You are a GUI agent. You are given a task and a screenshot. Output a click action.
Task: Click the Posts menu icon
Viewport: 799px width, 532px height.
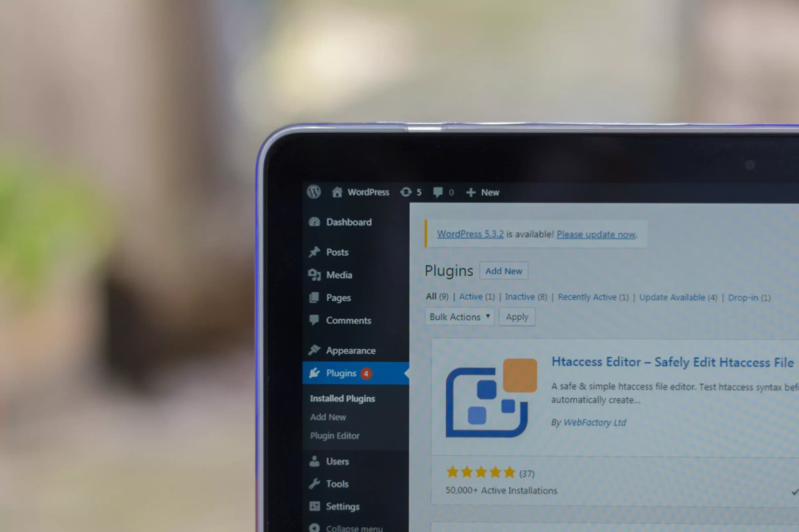pos(314,250)
